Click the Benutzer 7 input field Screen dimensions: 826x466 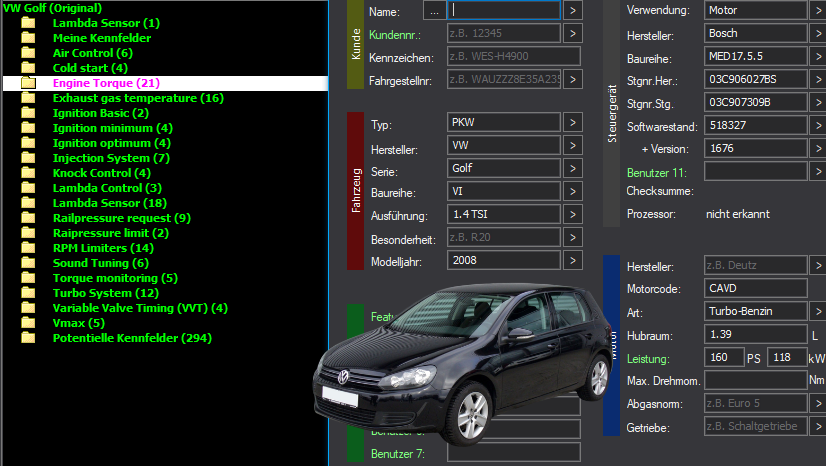[x=514, y=453]
